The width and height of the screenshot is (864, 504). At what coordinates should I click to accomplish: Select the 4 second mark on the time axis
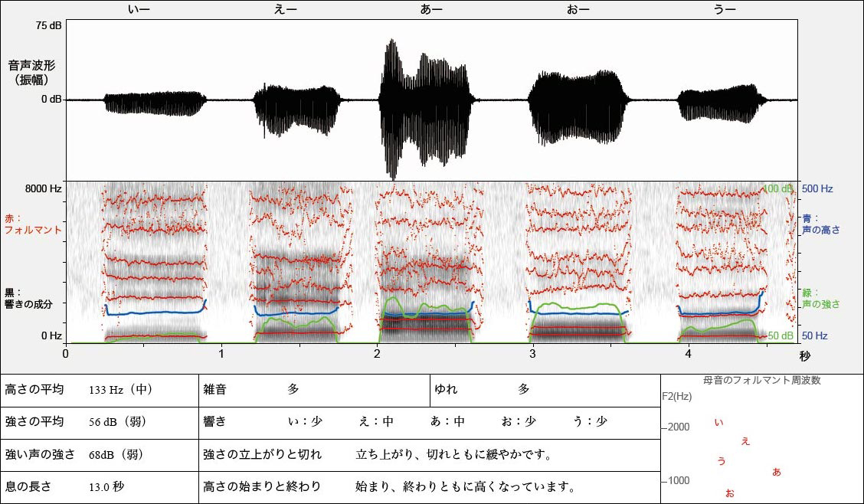point(688,354)
